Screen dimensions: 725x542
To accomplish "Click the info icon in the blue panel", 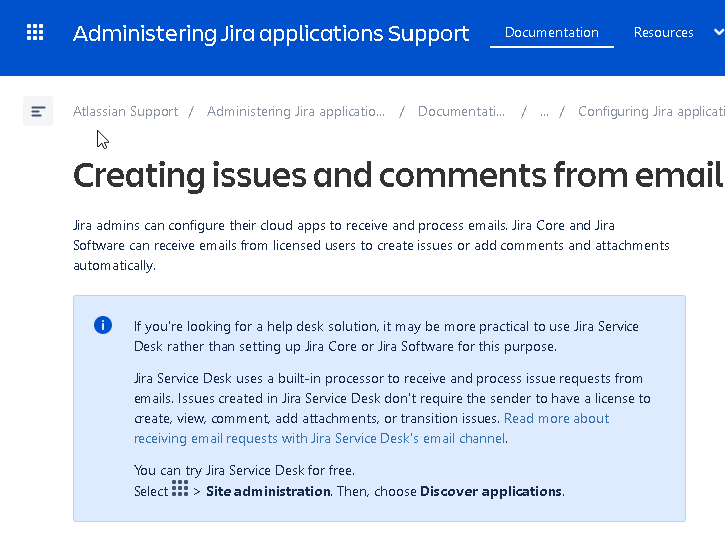I will pos(103,325).
